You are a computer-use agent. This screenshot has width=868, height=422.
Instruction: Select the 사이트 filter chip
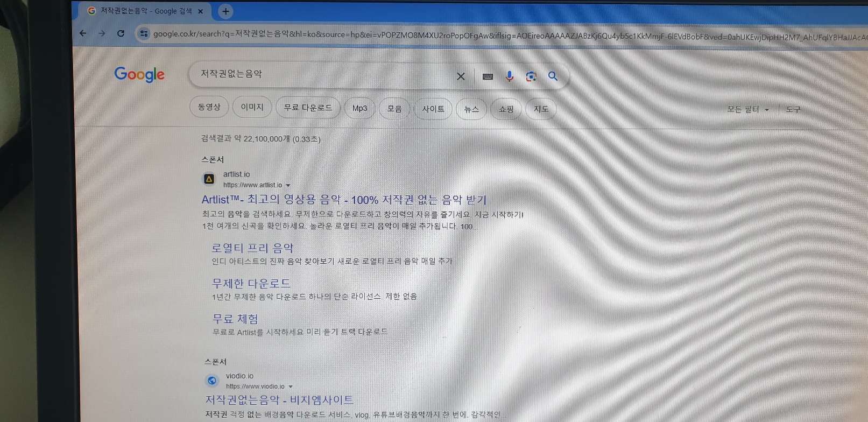pyautogui.click(x=433, y=109)
